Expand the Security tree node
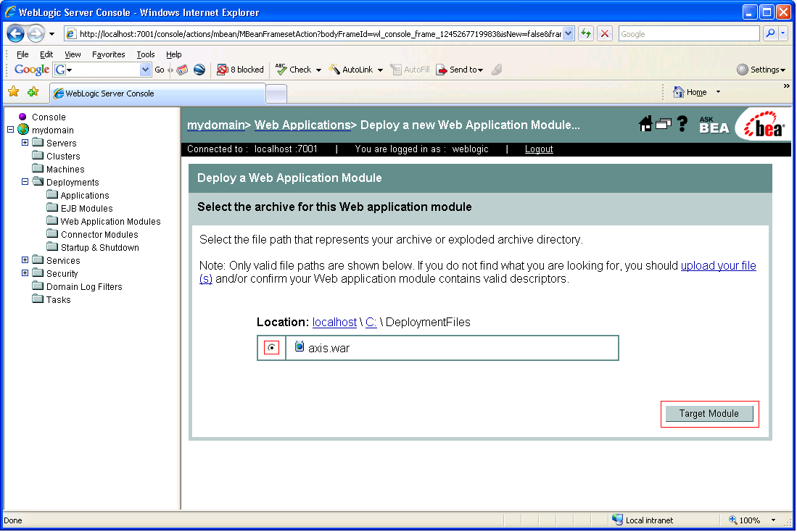The width and height of the screenshot is (797, 532). [25, 273]
